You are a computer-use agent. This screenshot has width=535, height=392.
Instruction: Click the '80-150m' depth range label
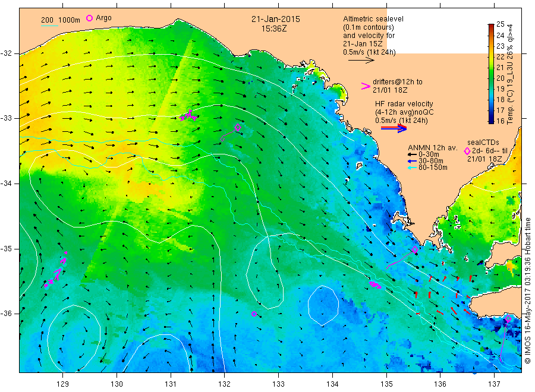pyautogui.click(x=433, y=167)
